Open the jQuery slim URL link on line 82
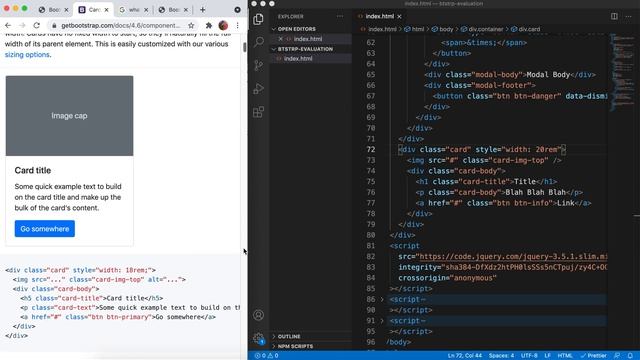The image size is (640, 360). (x=513, y=256)
